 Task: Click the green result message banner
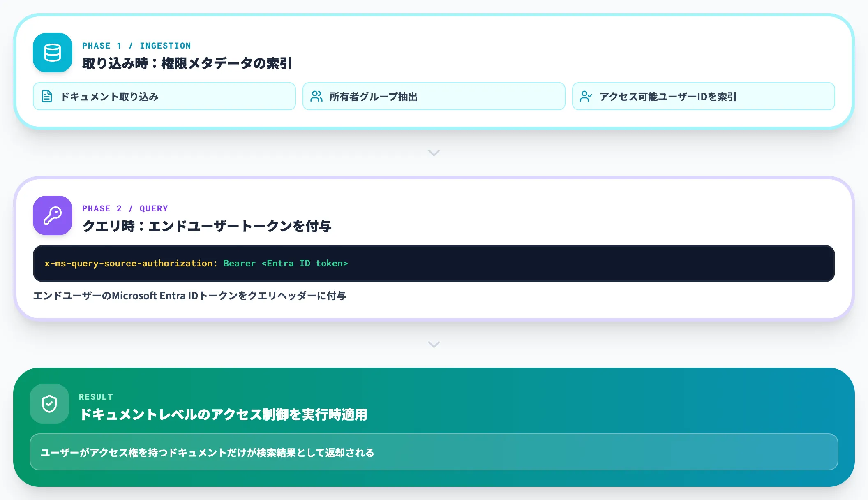[x=434, y=452]
